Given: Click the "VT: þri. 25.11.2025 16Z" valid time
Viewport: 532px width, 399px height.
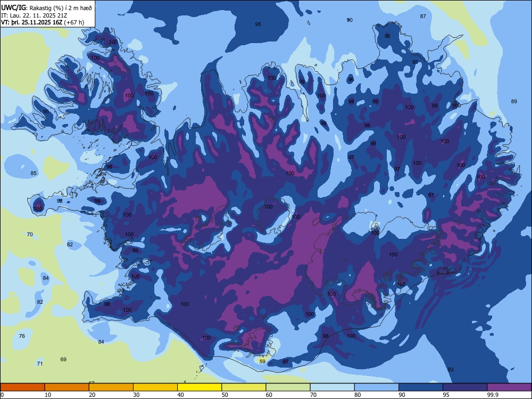Looking at the screenshot, I should (x=31, y=22).
